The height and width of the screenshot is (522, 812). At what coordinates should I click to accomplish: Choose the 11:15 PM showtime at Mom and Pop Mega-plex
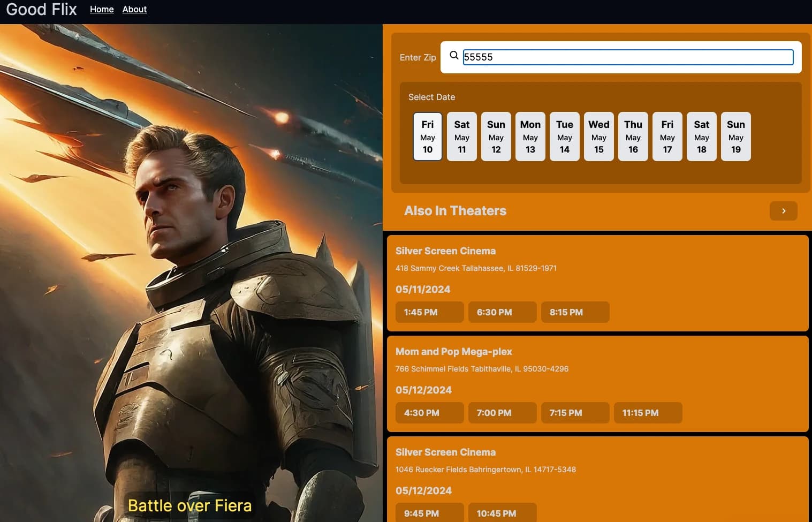click(x=648, y=413)
